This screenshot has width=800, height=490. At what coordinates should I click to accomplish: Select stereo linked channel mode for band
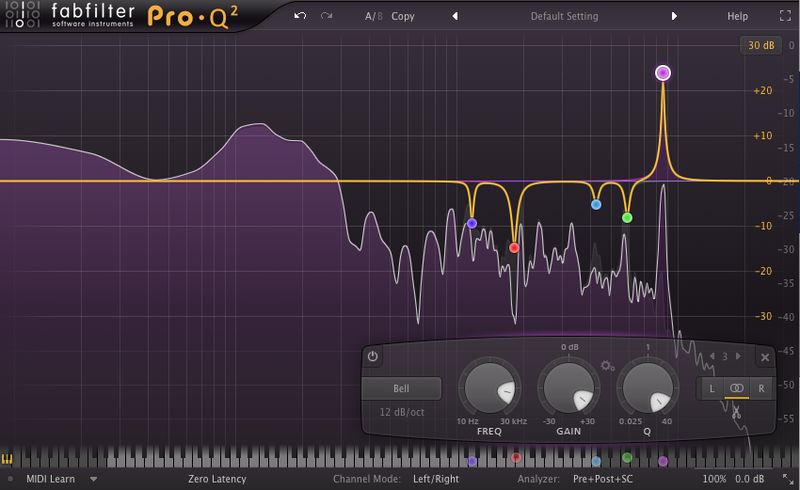736,388
